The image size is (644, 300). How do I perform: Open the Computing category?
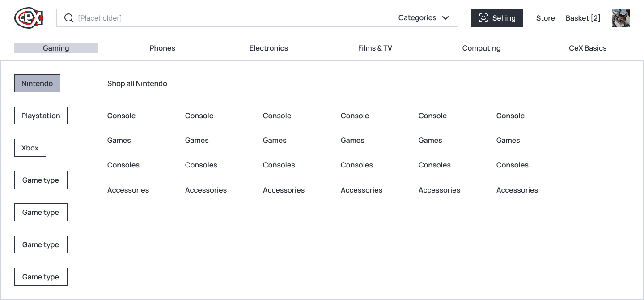pos(481,48)
